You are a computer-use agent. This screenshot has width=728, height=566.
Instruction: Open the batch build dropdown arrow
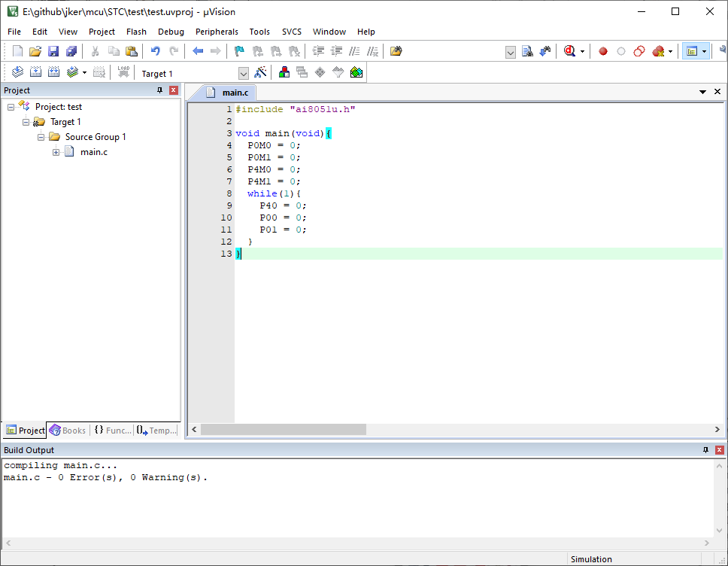point(84,72)
